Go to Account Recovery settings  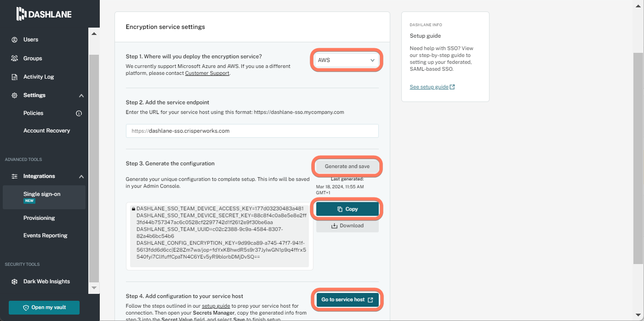tap(46, 131)
